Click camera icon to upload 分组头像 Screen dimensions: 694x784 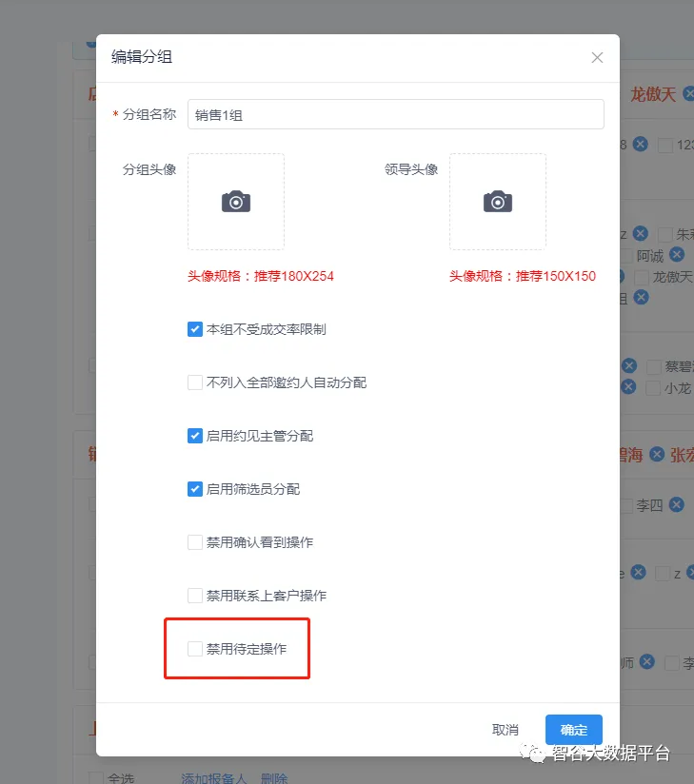click(x=236, y=202)
